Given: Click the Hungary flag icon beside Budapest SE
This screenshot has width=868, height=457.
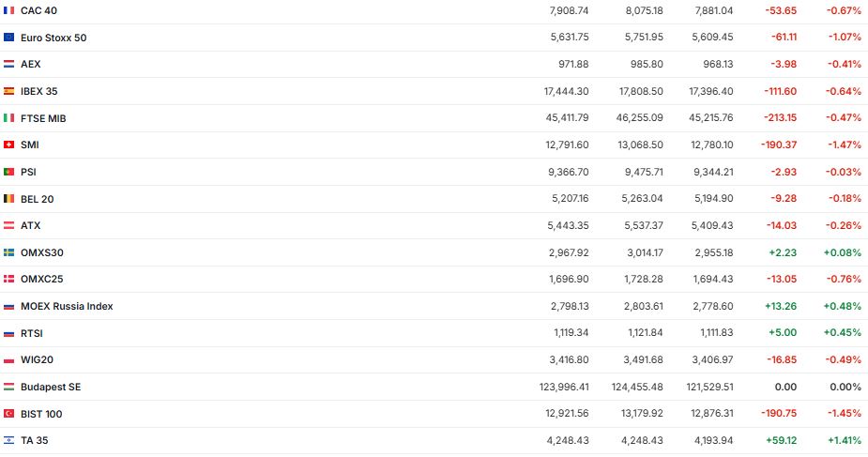Looking at the screenshot, I should 9,387.
